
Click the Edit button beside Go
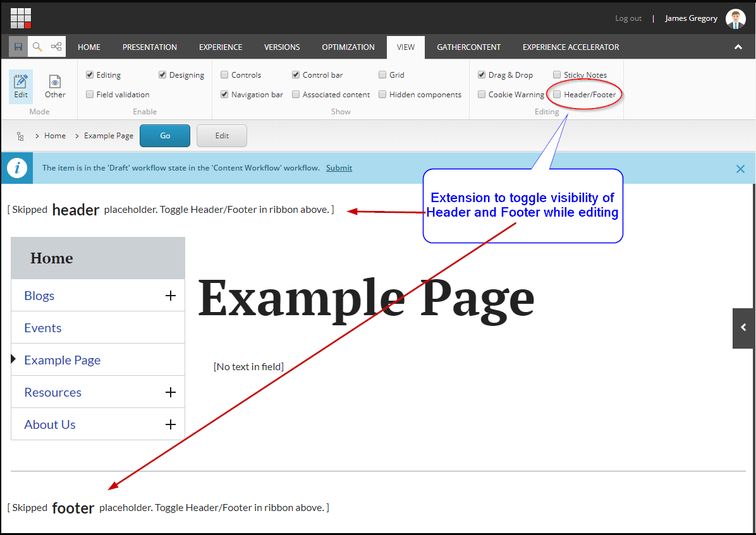[x=222, y=136]
